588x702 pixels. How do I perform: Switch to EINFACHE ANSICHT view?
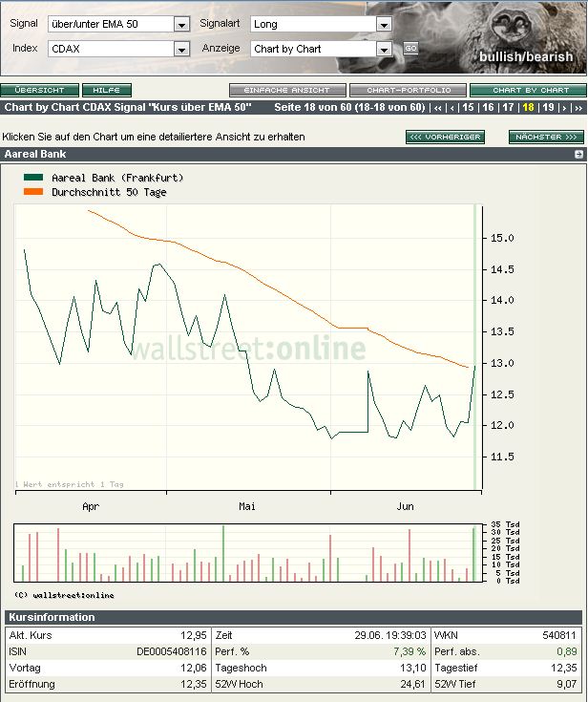tap(287, 90)
